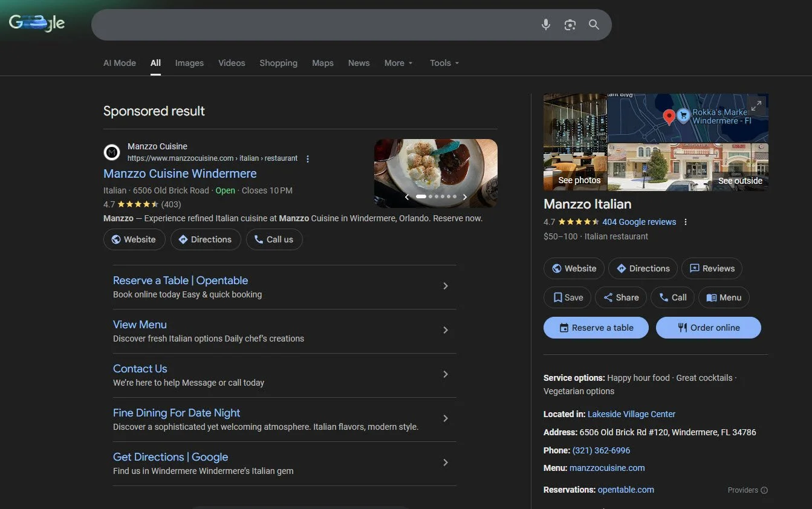Image resolution: width=812 pixels, height=509 pixels.
Task: Open the View Menu link
Action: coord(140,325)
